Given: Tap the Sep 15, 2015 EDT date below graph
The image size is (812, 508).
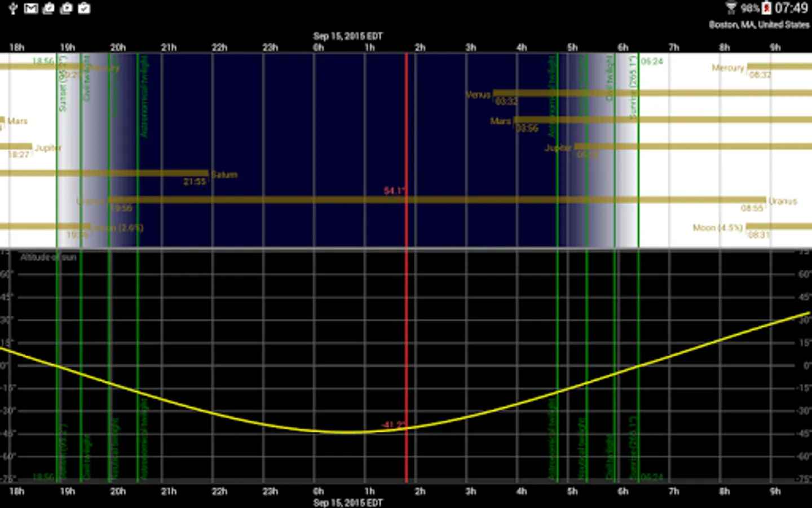Looking at the screenshot, I should [x=348, y=502].
